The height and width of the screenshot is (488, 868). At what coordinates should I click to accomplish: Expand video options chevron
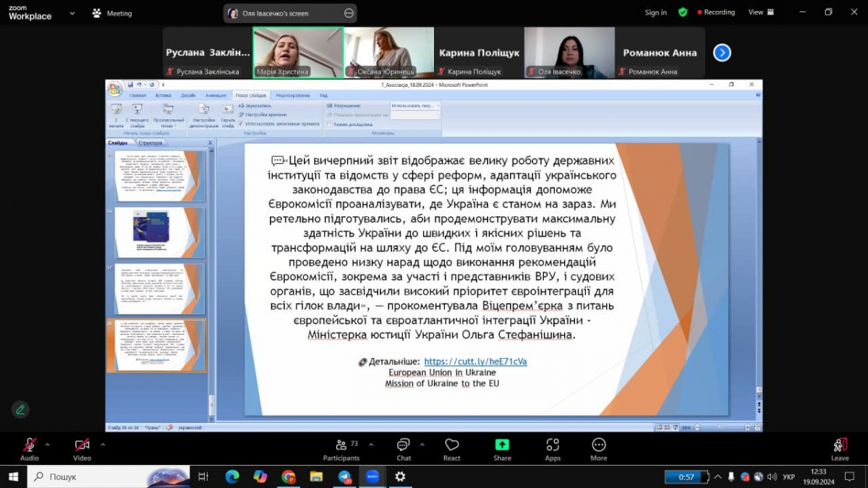tap(103, 445)
